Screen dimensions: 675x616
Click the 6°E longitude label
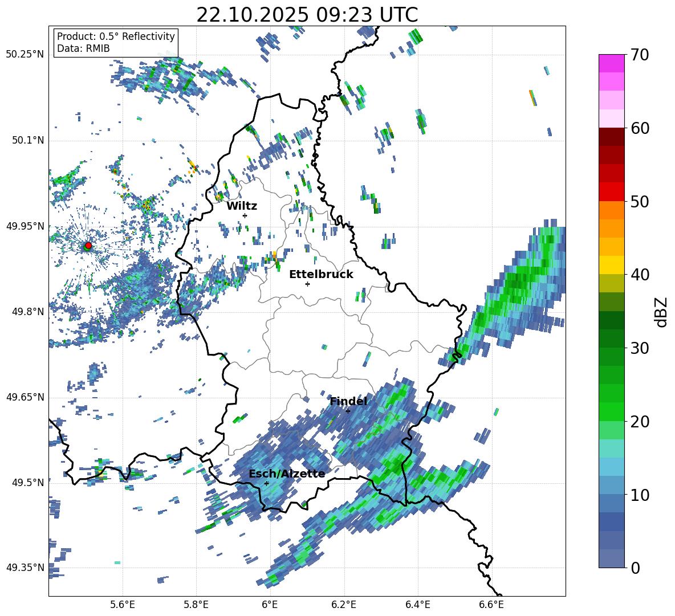pyautogui.click(x=270, y=605)
